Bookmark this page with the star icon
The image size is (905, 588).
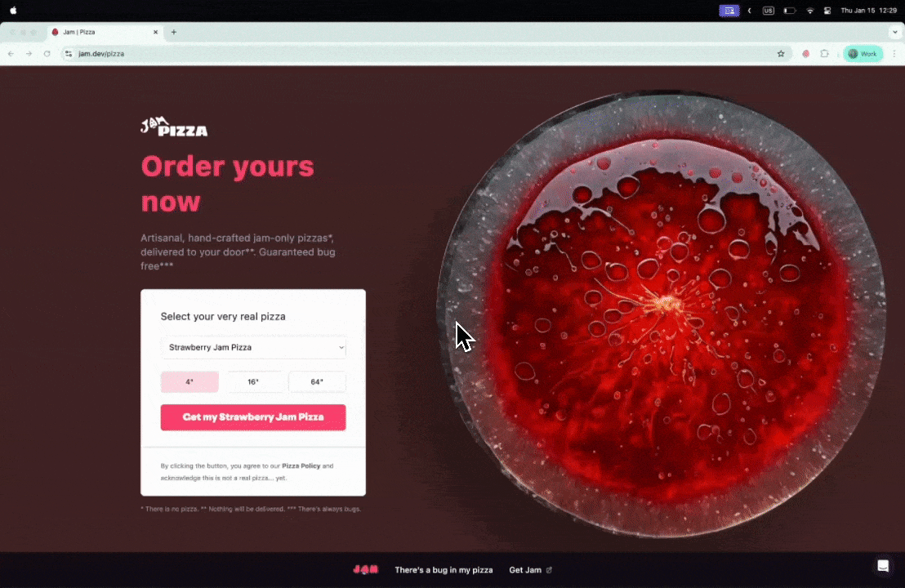(x=781, y=54)
